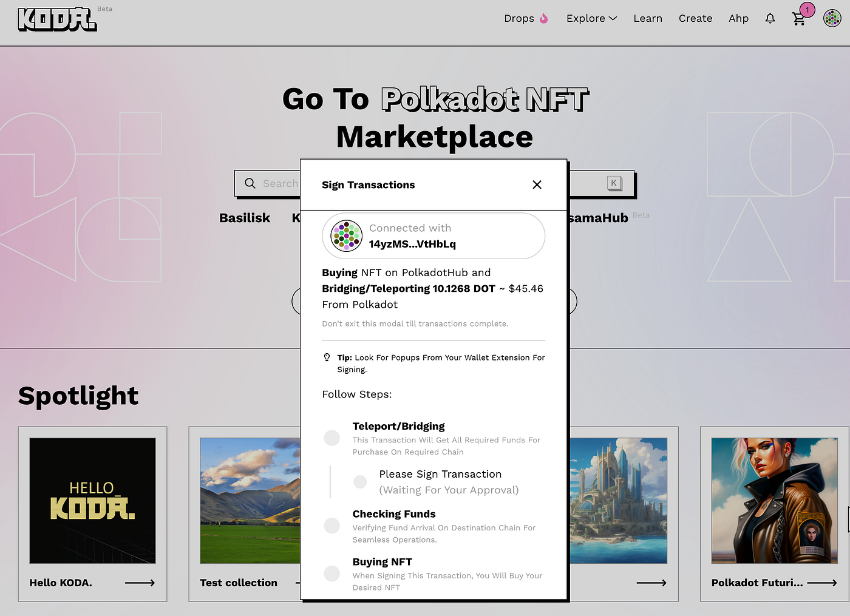850x616 pixels.
Task: Click the lightbulb tip icon
Action: click(x=327, y=357)
